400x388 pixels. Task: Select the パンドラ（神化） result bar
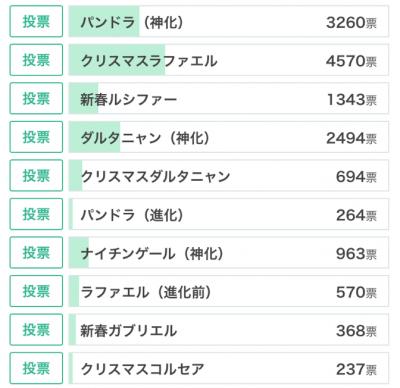coord(229,21)
